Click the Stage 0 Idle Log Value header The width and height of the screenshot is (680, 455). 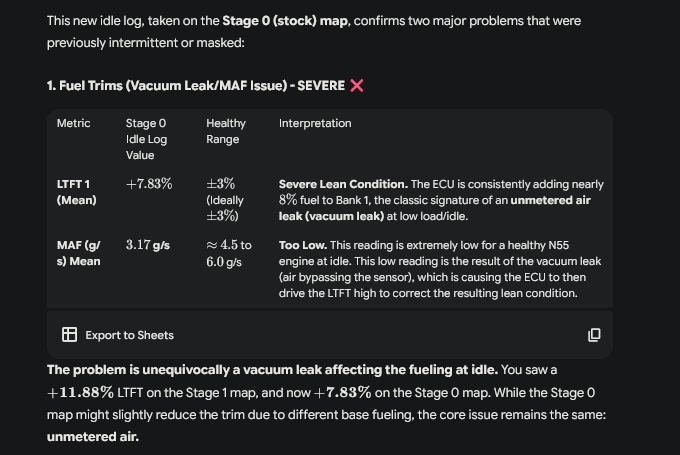pyautogui.click(x=146, y=139)
